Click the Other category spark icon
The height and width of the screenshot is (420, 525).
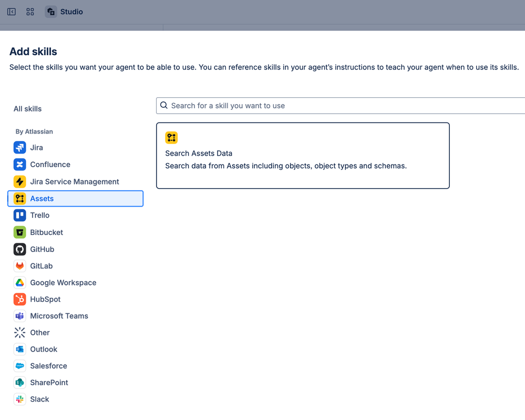coord(20,333)
